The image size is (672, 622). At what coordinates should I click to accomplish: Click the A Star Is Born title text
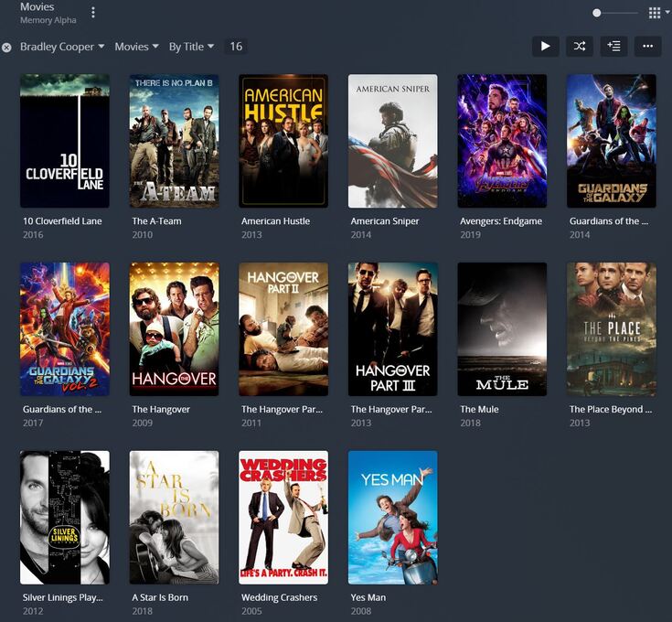160,597
